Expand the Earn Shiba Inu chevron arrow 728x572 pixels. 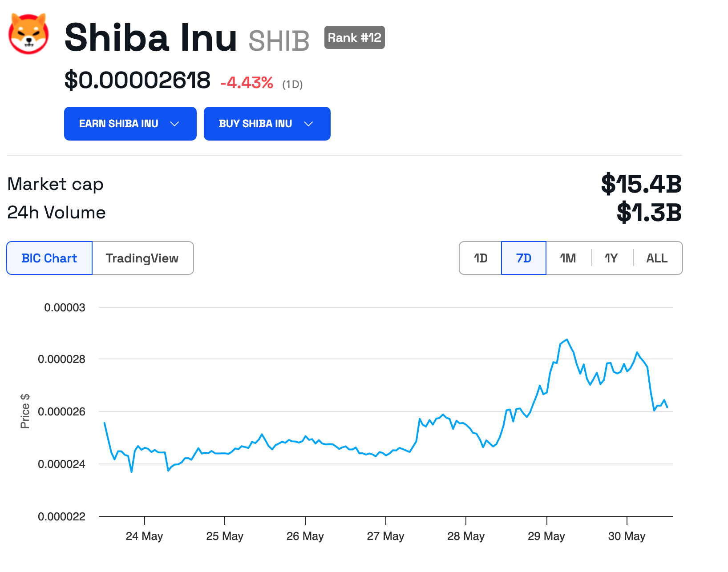pos(174,124)
